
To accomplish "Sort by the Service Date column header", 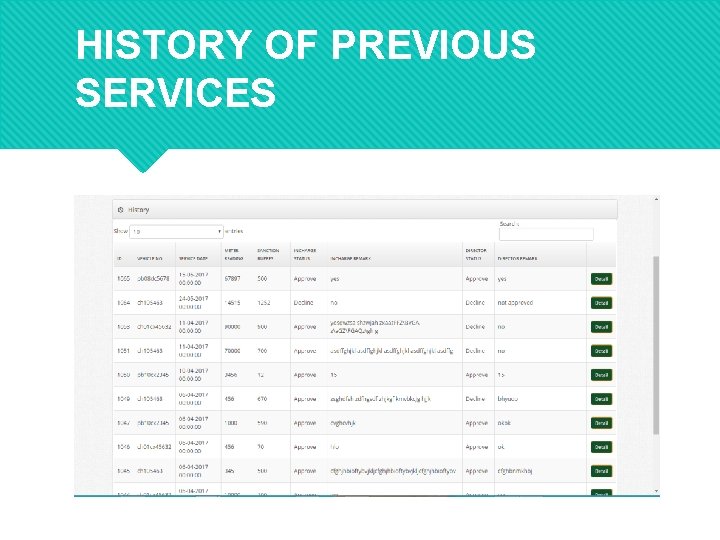I will (x=193, y=259).
